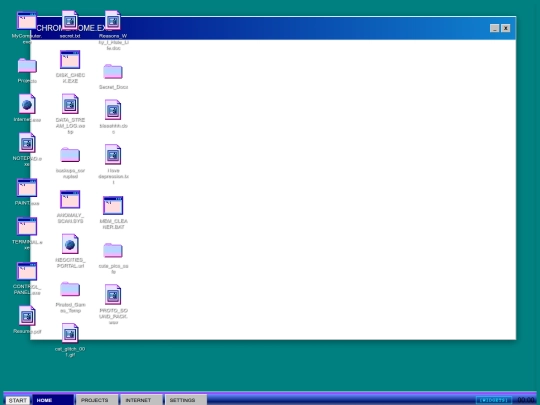Open the secret.txt file icon

click(x=70, y=20)
